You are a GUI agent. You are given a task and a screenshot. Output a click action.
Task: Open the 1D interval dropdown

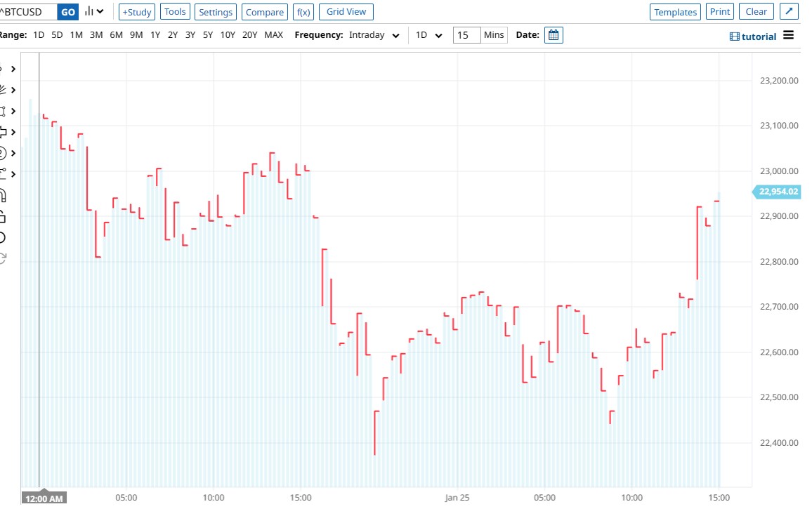click(428, 34)
